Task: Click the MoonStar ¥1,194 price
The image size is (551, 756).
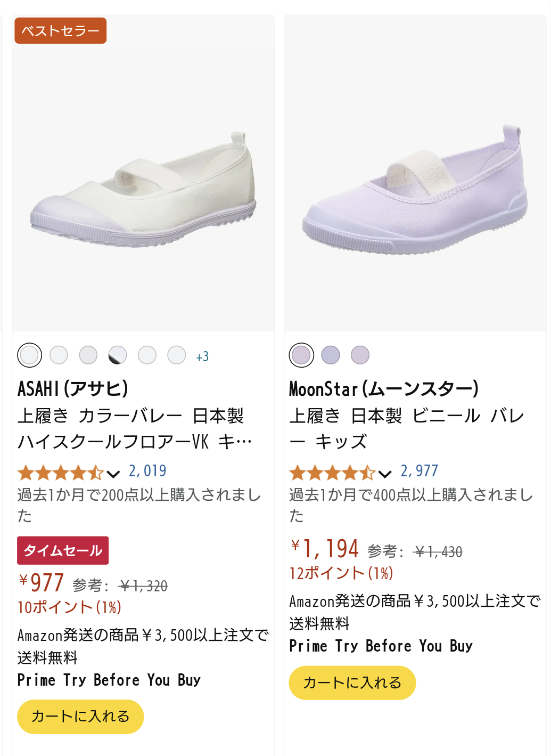Action: point(325,549)
